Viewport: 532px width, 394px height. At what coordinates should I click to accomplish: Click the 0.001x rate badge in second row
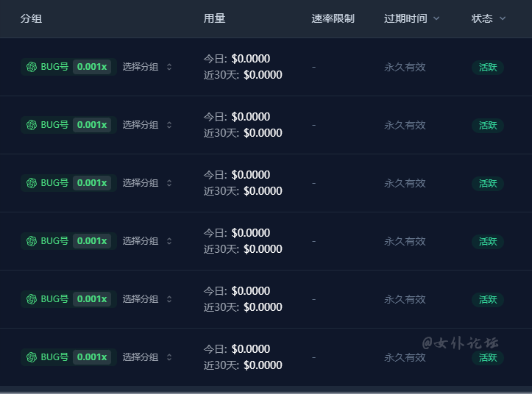point(92,125)
